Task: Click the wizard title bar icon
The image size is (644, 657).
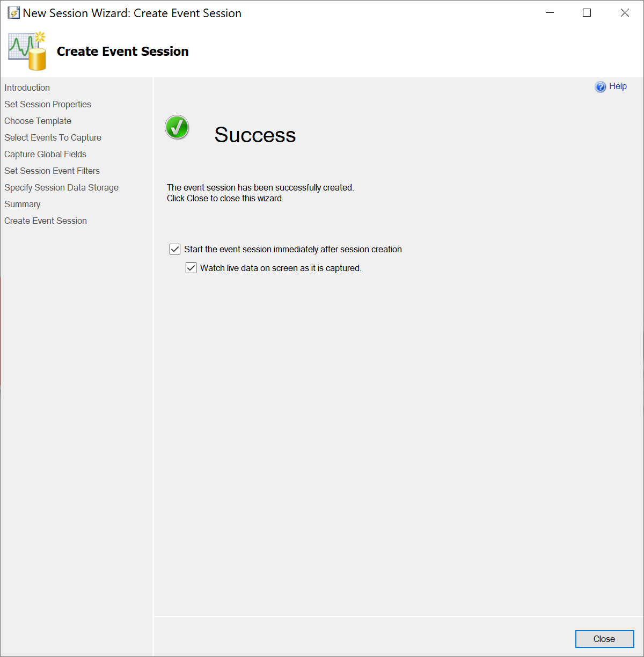Action: click(x=13, y=13)
